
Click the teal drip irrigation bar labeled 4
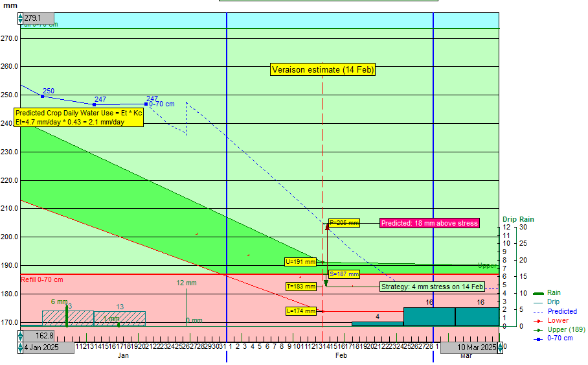coord(378,324)
